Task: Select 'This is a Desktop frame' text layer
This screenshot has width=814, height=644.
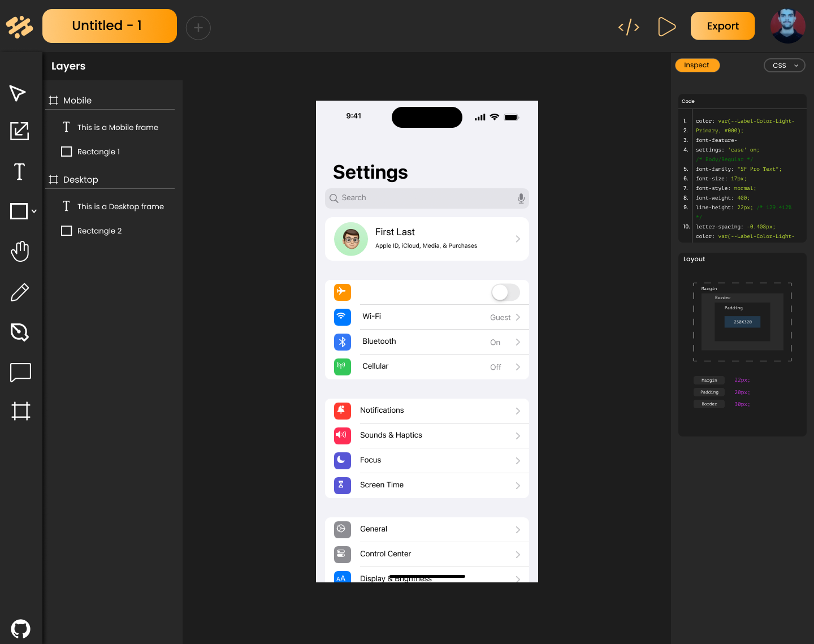Action: pyautogui.click(x=120, y=206)
